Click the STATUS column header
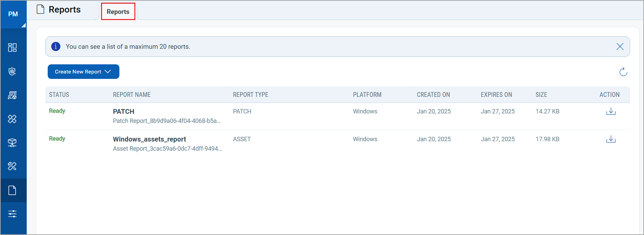 59,95
